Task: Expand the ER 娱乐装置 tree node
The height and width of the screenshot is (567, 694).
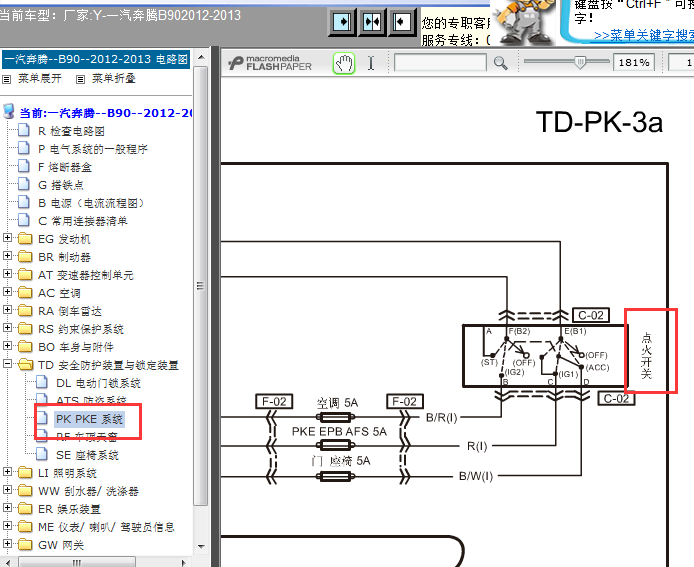Action: (7, 508)
